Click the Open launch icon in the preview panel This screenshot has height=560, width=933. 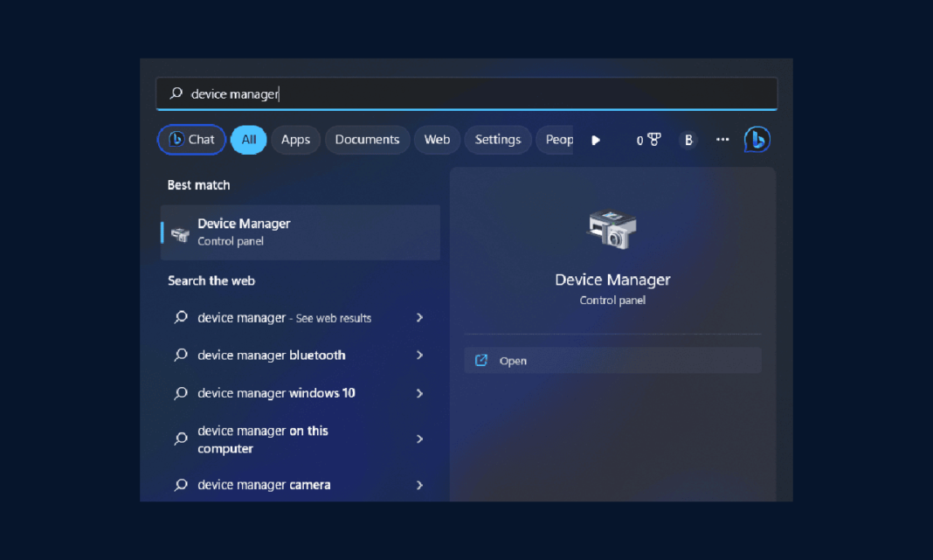point(481,360)
